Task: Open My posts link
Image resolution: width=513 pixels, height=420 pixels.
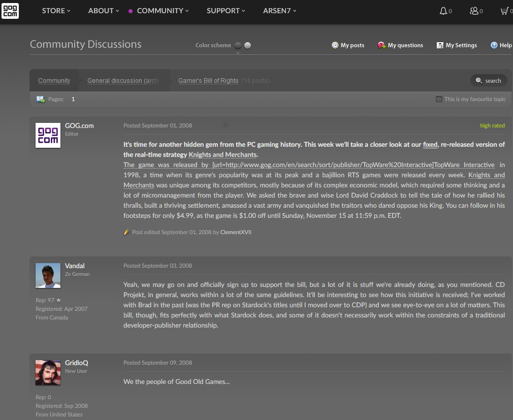Action: tap(352, 45)
